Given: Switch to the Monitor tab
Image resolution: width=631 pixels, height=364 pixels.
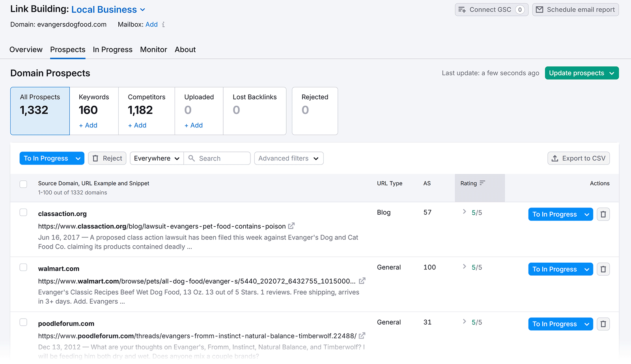Looking at the screenshot, I should [x=153, y=49].
